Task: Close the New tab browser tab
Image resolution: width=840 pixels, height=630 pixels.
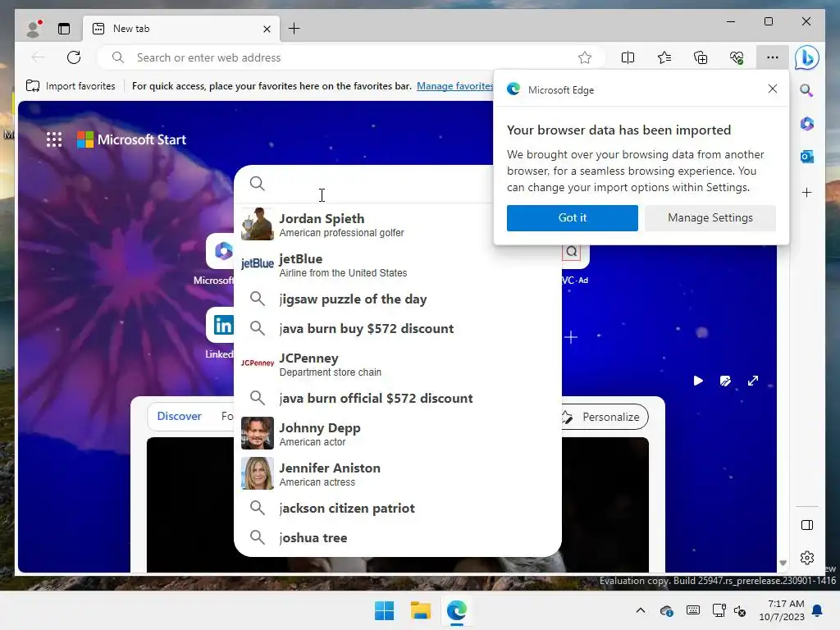Action: (x=267, y=29)
